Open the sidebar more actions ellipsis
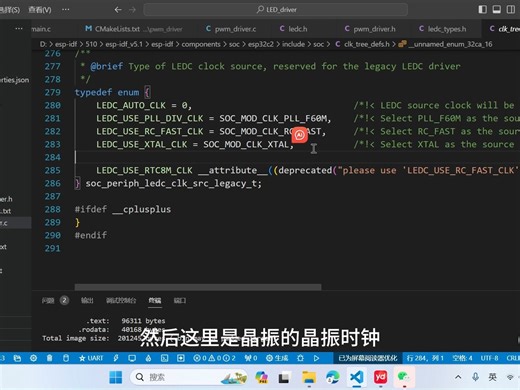The width and height of the screenshot is (520, 390). click(x=19, y=29)
